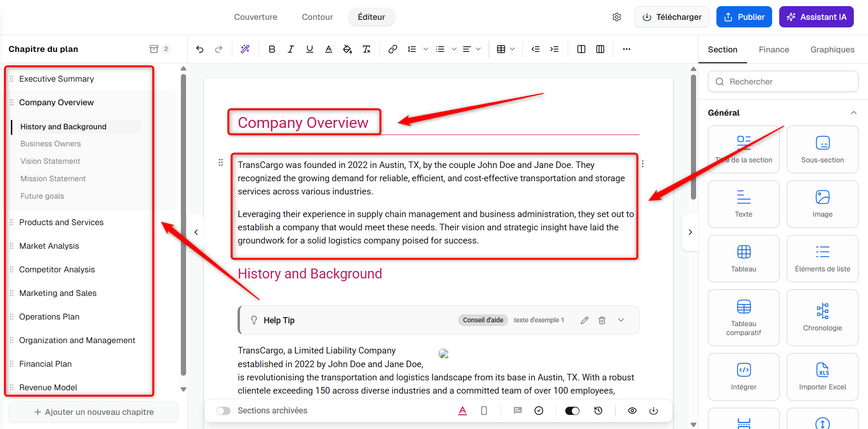Open the bottom-bar text color tool
The image size is (868, 429).
[463, 411]
